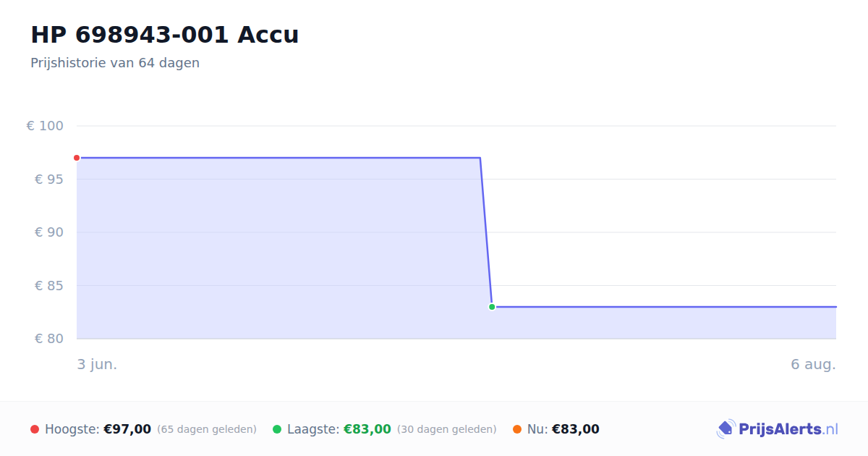Click the HP 698943-001 Accu title
868x456 pixels.
pyautogui.click(x=164, y=35)
